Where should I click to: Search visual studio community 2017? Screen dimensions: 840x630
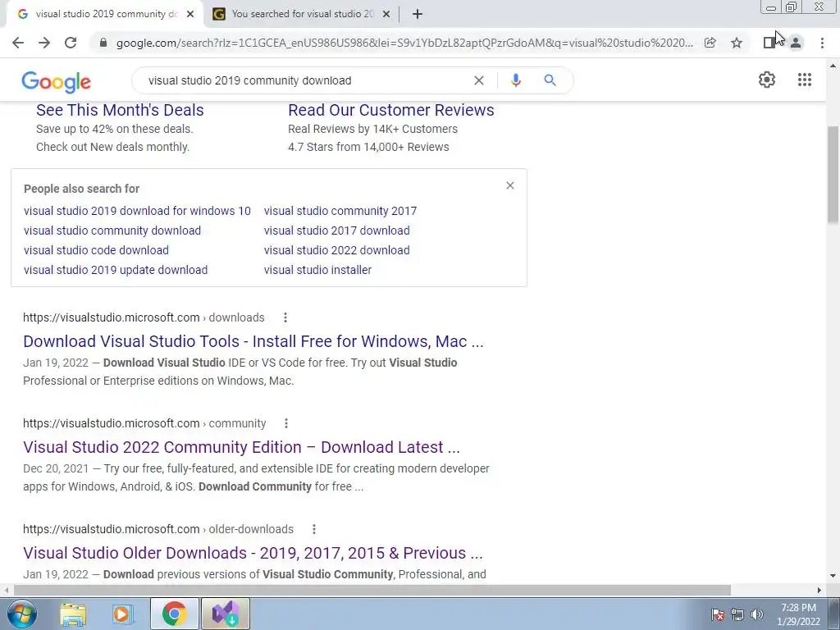click(340, 211)
